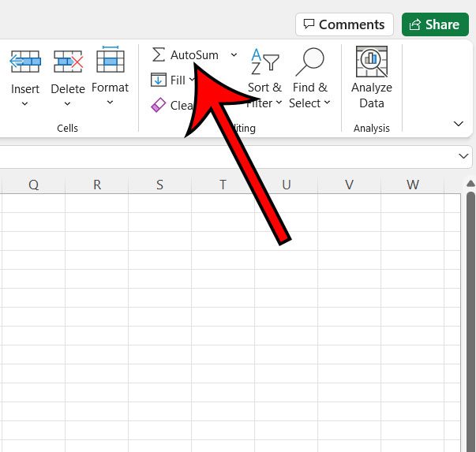476x452 pixels.
Task: Click the Format cells icon
Action: [110, 61]
